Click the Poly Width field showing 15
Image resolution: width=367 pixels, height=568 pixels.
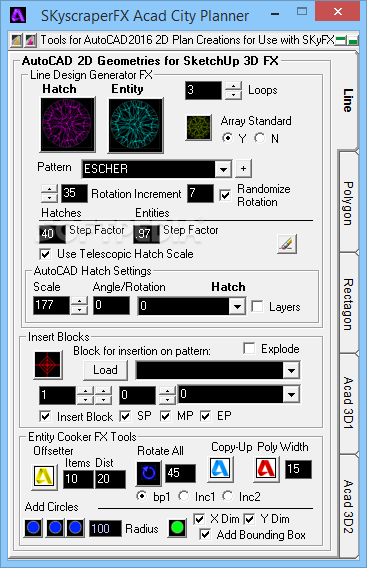298,469
